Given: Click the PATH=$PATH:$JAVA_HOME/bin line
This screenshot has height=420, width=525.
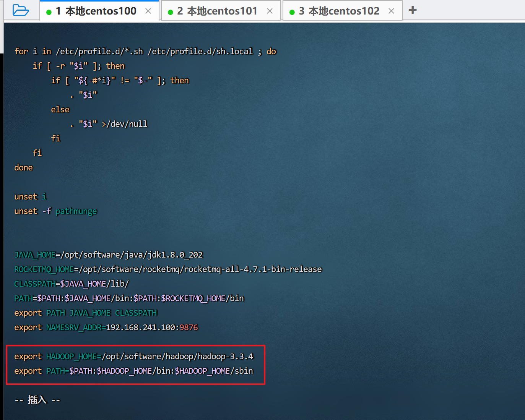Looking at the screenshot, I should coord(129,298).
